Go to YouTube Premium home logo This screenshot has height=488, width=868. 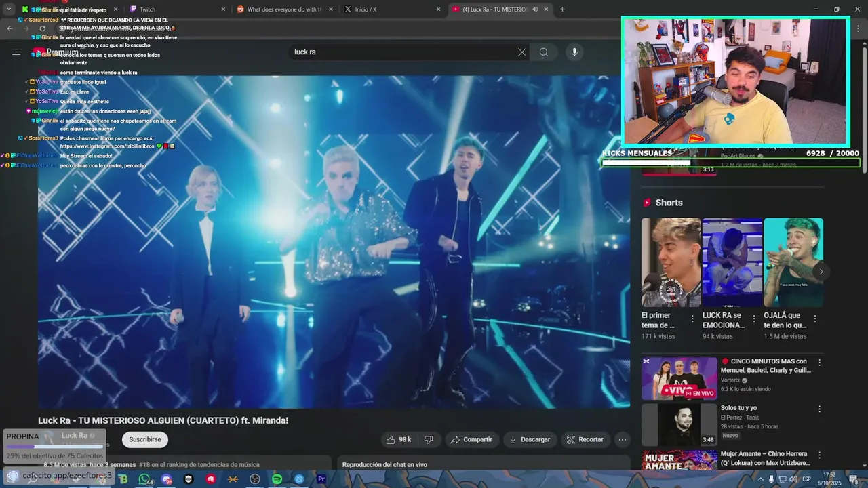(x=56, y=52)
